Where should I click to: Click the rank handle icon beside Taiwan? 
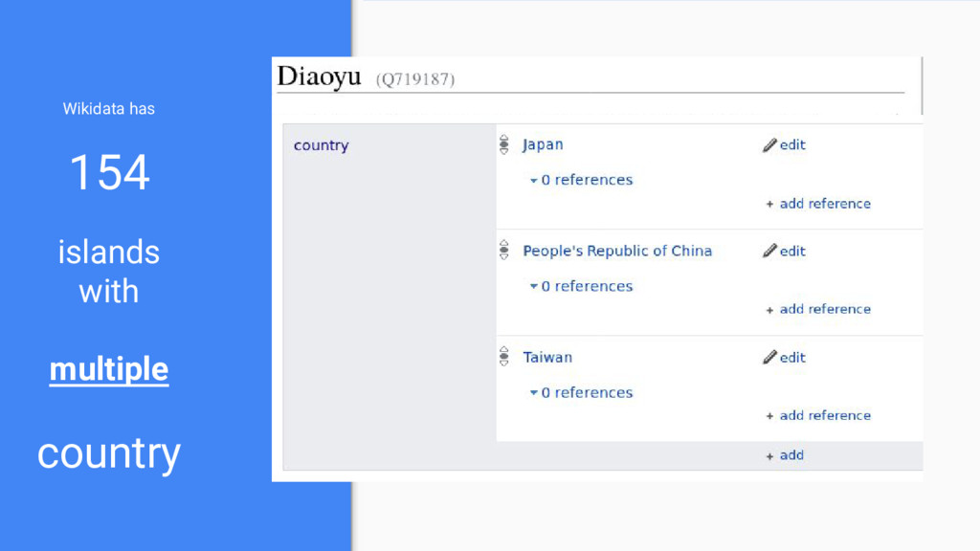click(503, 357)
